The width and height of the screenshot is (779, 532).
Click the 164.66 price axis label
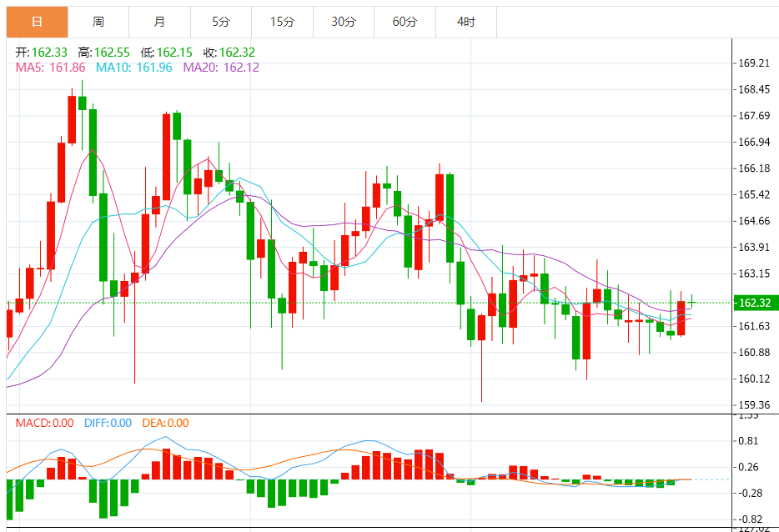[x=754, y=221]
